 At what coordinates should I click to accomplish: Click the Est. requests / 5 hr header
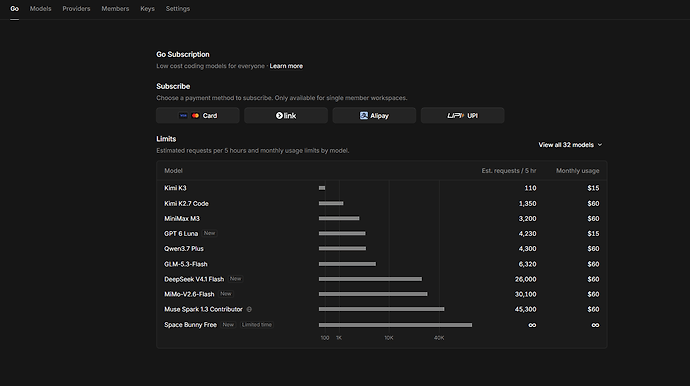coord(509,171)
